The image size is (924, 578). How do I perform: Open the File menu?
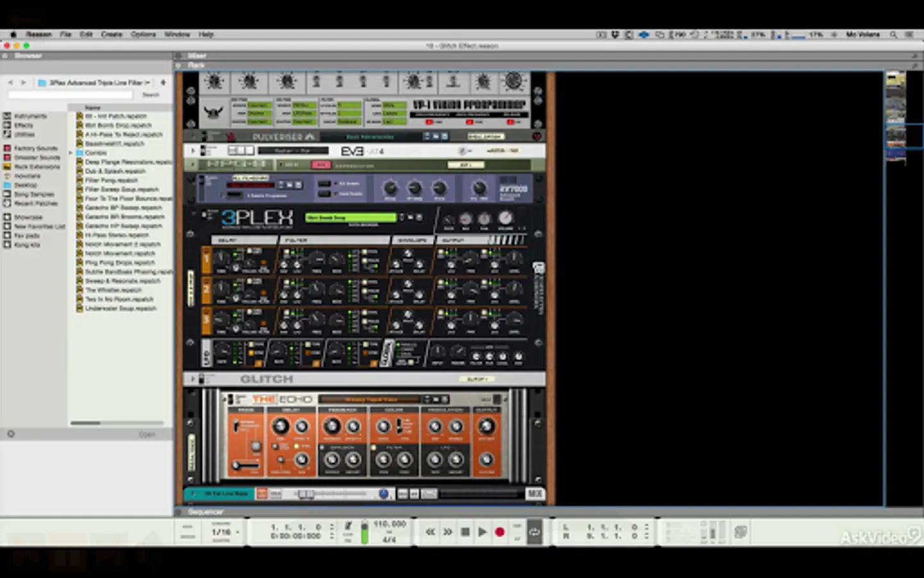[x=65, y=35]
